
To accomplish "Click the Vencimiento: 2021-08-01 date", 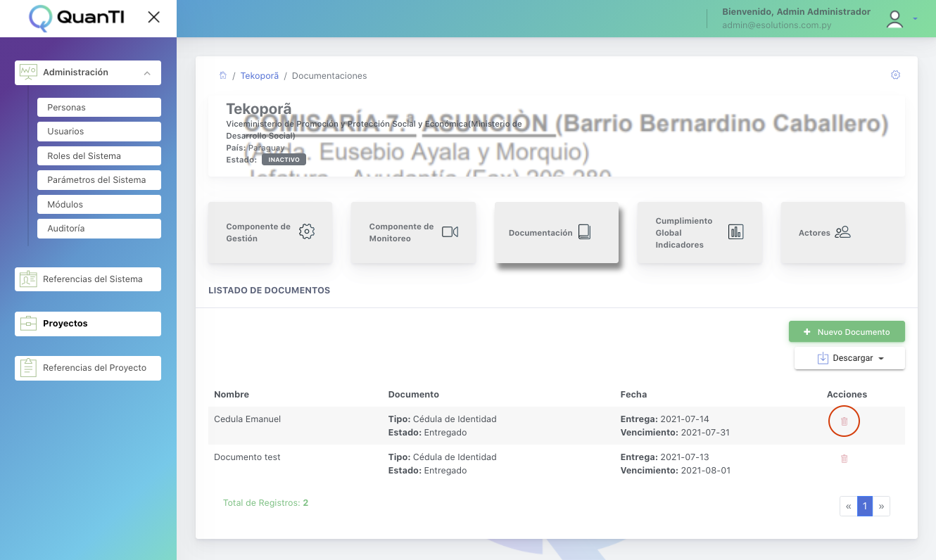I will point(676,471).
